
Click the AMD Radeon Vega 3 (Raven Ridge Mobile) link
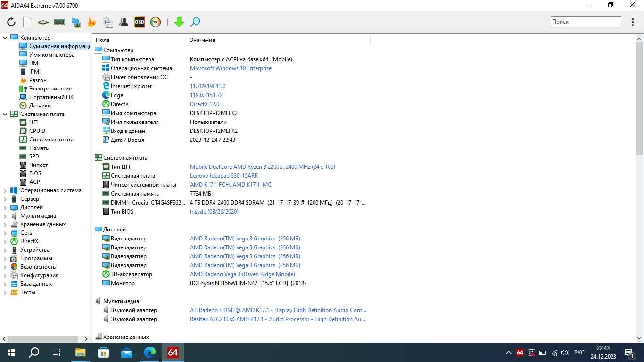[242, 274]
